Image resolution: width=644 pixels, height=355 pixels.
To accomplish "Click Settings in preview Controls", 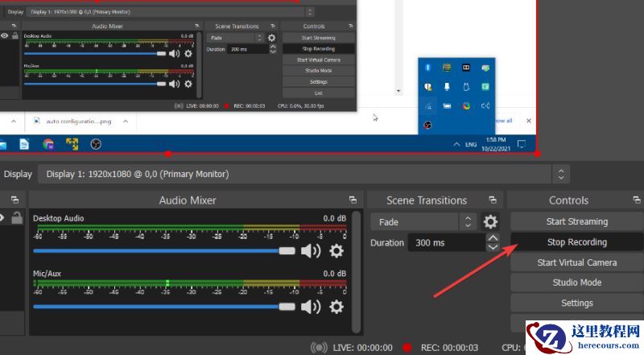I will click(x=319, y=82).
